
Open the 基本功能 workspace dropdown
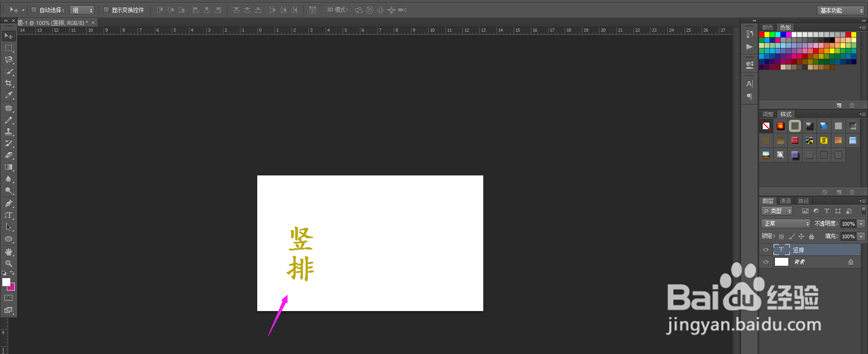(x=841, y=10)
